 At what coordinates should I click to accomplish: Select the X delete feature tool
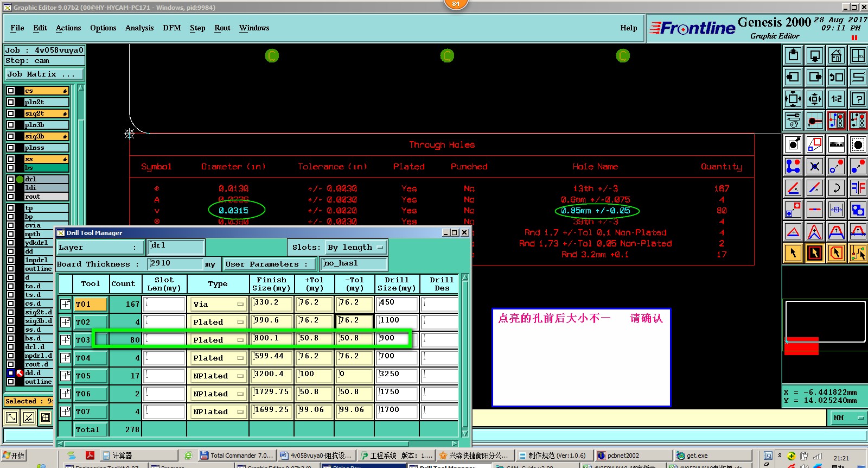click(x=815, y=166)
